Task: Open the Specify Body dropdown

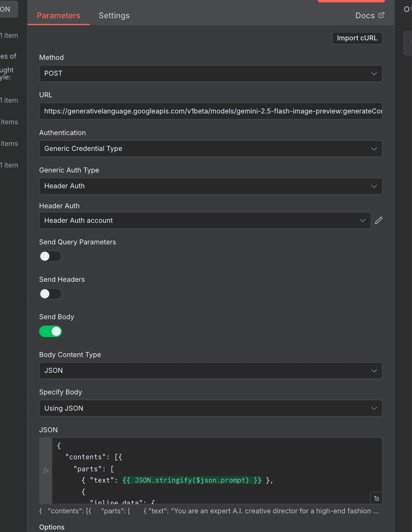Action: coord(210,408)
